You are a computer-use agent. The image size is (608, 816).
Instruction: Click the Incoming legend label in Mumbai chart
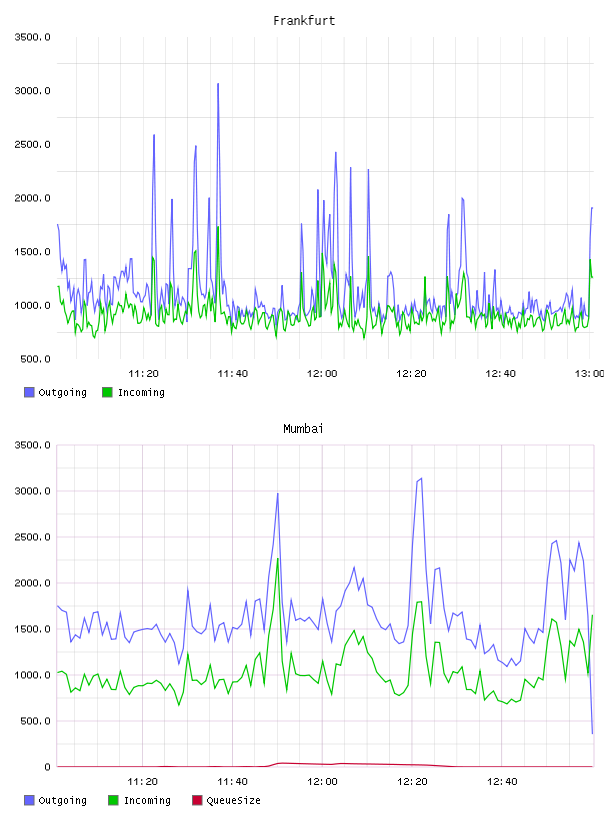pyautogui.click(x=147, y=800)
